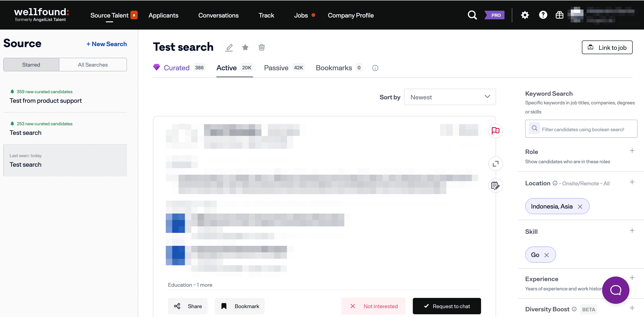This screenshot has width=644, height=317.
Task: Open the gift box icon in header
Action: point(559,15)
